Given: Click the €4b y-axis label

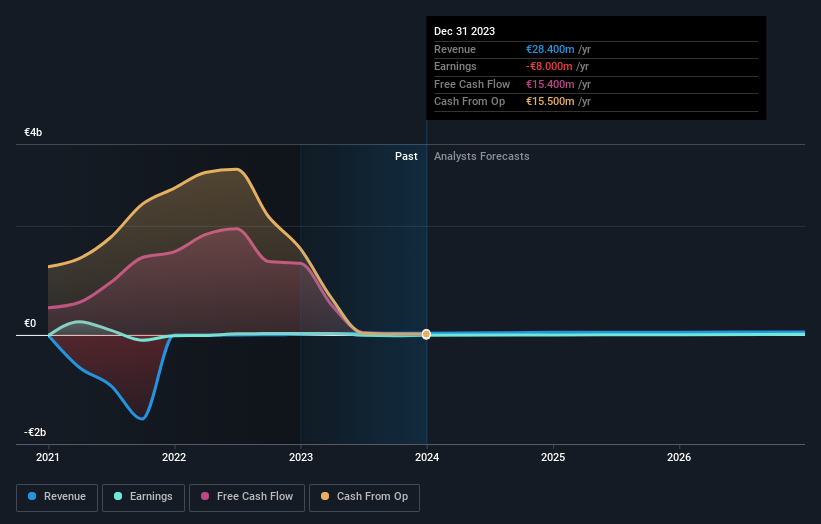Looking at the screenshot, I should tap(33, 132).
